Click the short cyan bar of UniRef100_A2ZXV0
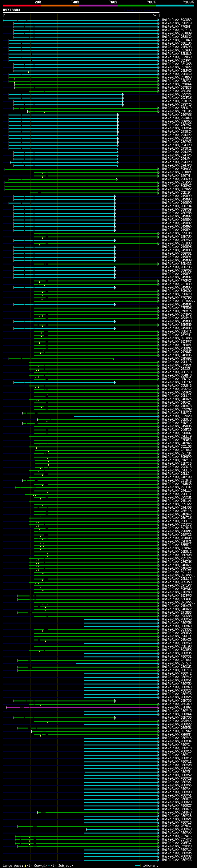Viewport: 197px width, 868px height. pyautogui.click(x=117, y=417)
